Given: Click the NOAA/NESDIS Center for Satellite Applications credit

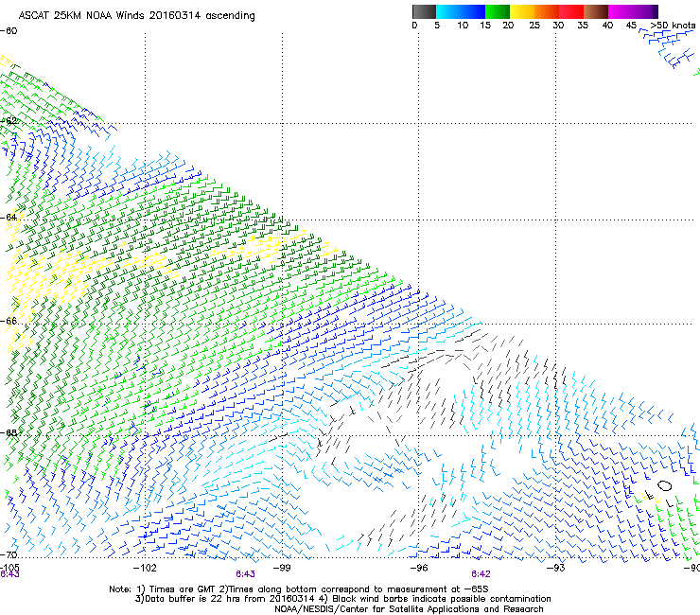Looking at the screenshot, I should (409, 609).
